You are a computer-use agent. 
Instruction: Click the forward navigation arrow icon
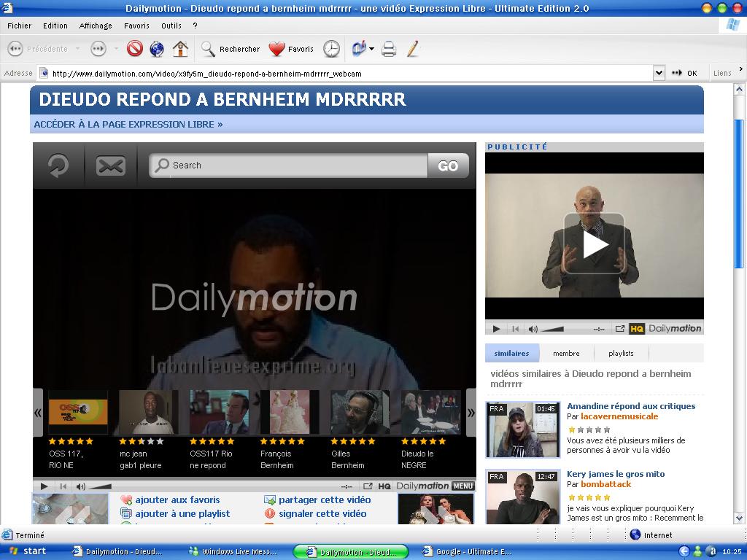tap(98, 49)
